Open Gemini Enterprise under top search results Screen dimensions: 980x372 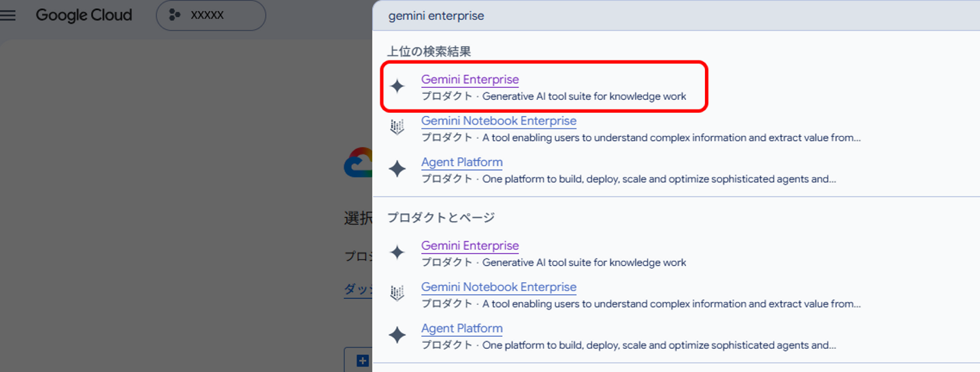tap(470, 80)
